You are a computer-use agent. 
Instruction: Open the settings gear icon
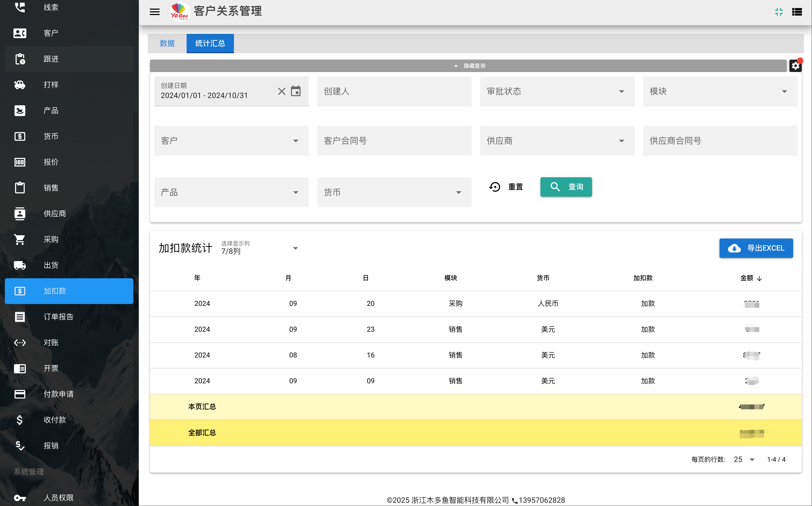click(795, 66)
